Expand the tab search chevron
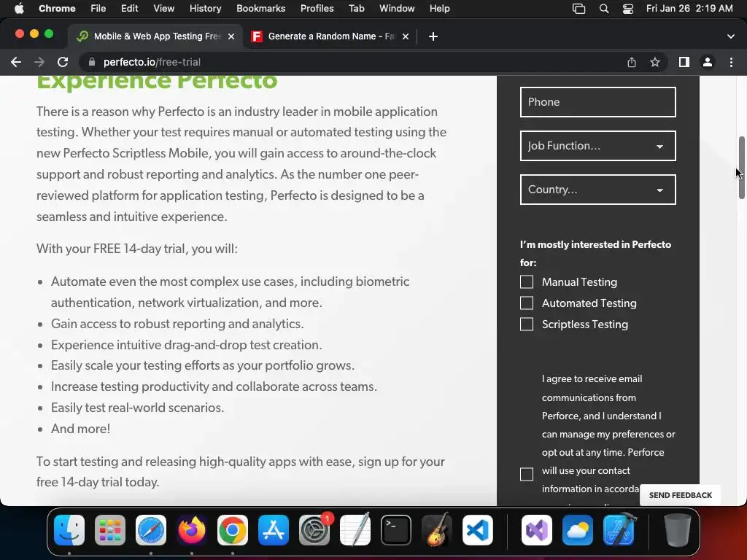747x560 pixels. 731,36
